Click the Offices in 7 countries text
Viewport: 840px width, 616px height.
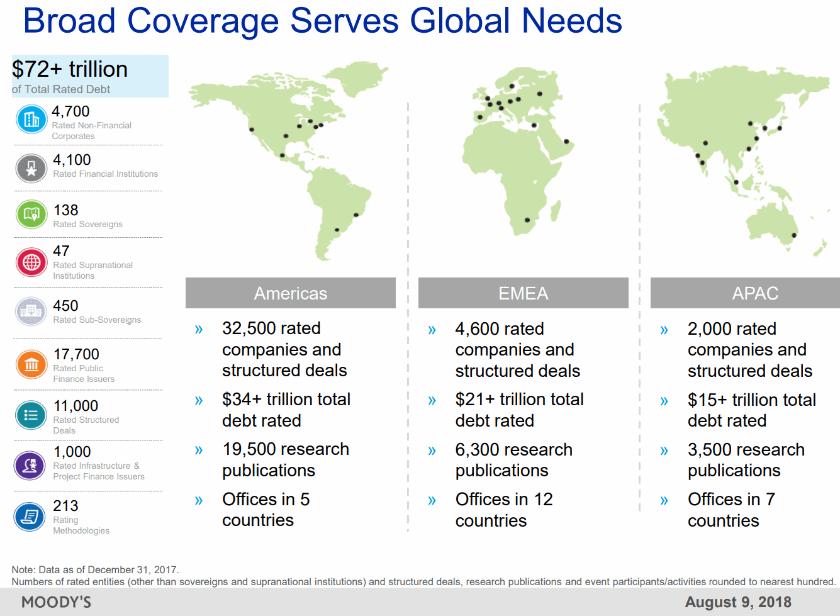point(731,510)
